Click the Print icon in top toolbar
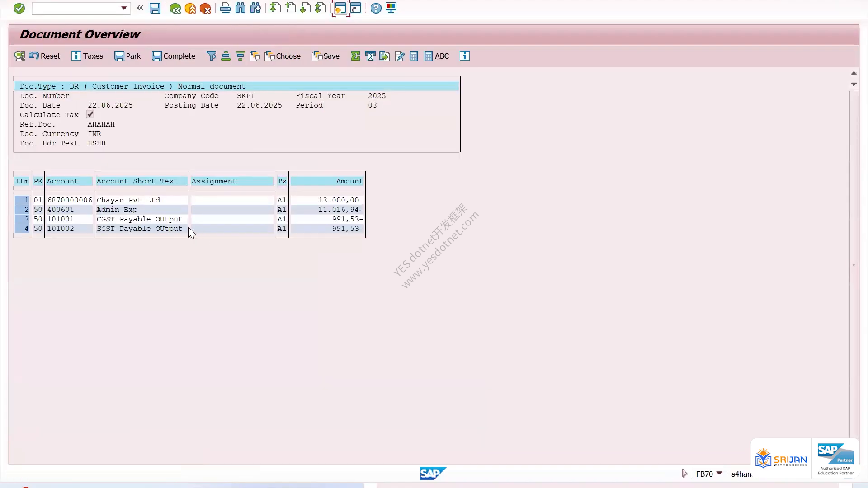868x488 pixels. click(x=225, y=8)
